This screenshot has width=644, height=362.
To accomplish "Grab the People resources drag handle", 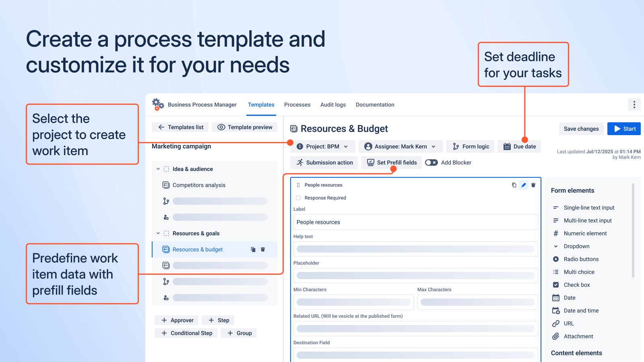I will pos(298,185).
